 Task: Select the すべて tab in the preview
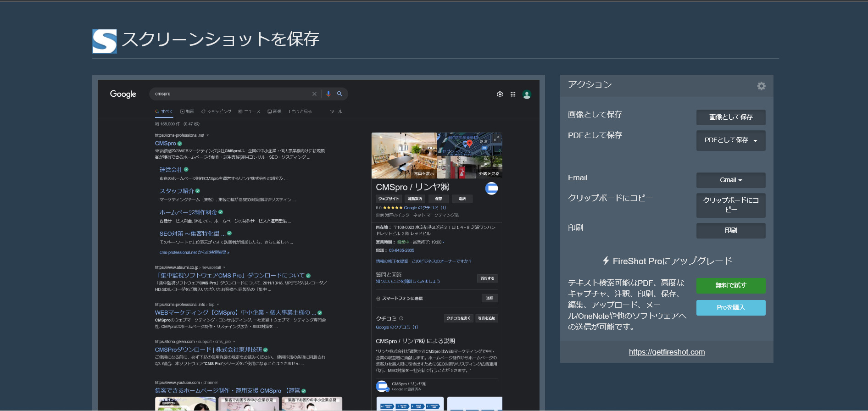pos(164,111)
